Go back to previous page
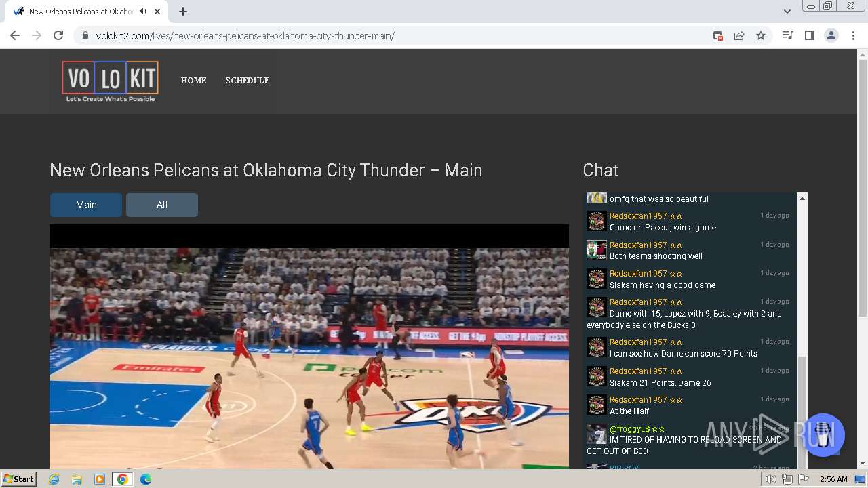Image resolution: width=868 pixels, height=488 pixels. click(15, 35)
